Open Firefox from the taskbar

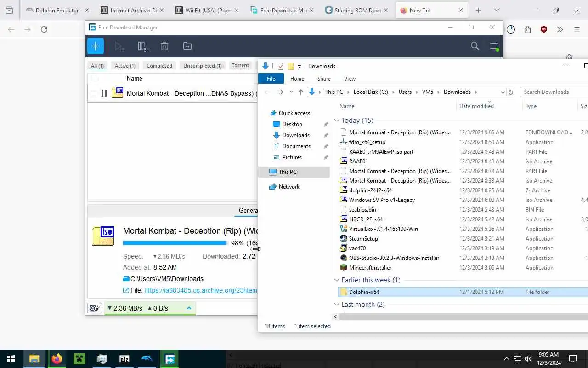click(57, 359)
